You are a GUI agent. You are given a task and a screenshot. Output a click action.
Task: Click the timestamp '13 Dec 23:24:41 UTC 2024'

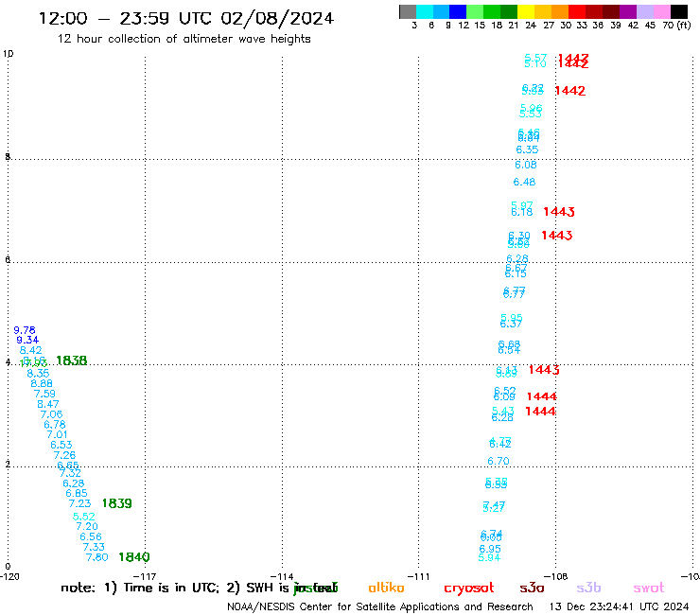tap(620, 606)
